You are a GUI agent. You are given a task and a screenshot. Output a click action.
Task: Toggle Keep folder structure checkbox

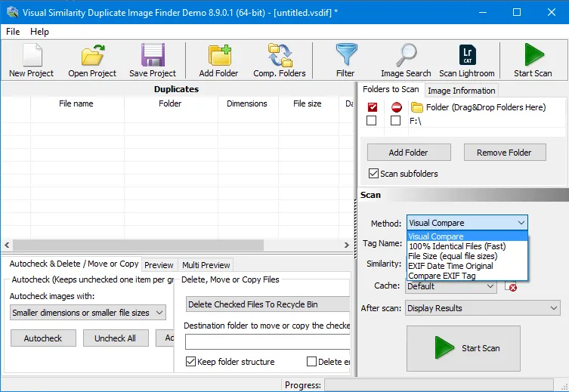tap(190, 362)
